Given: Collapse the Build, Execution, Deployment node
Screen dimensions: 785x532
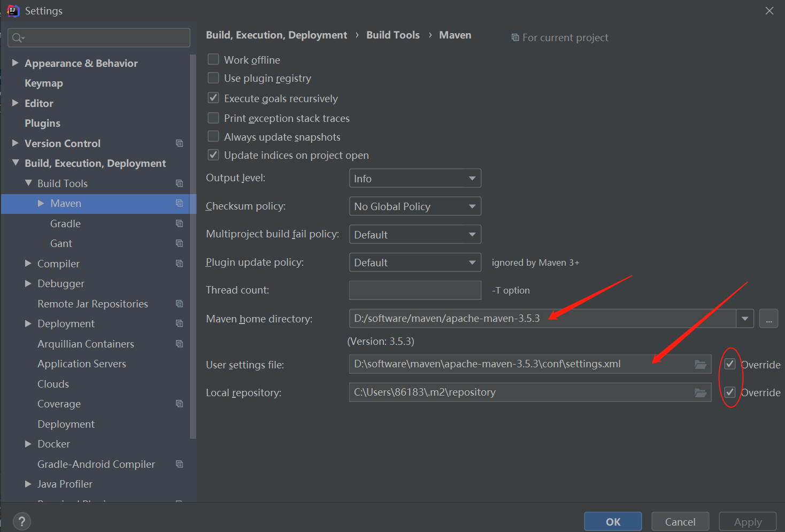Looking at the screenshot, I should tap(15, 163).
